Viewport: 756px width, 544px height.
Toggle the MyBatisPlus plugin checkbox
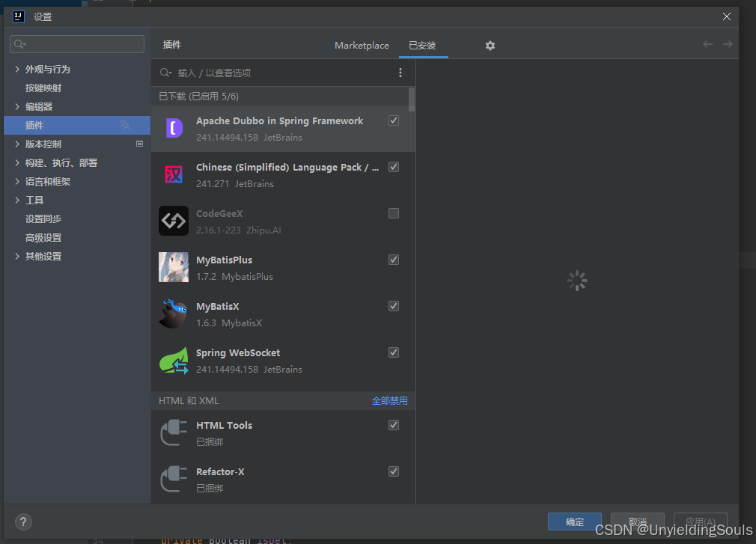point(394,260)
